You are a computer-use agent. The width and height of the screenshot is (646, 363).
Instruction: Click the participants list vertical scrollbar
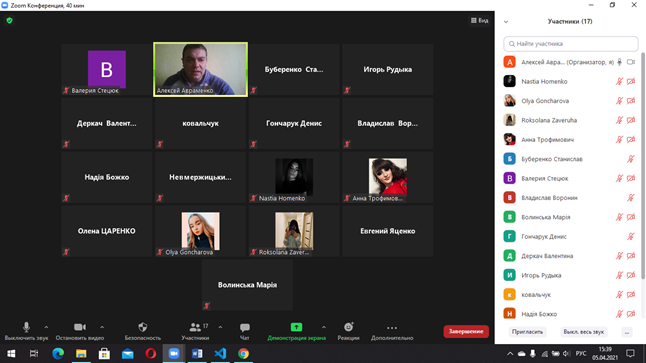(643, 165)
